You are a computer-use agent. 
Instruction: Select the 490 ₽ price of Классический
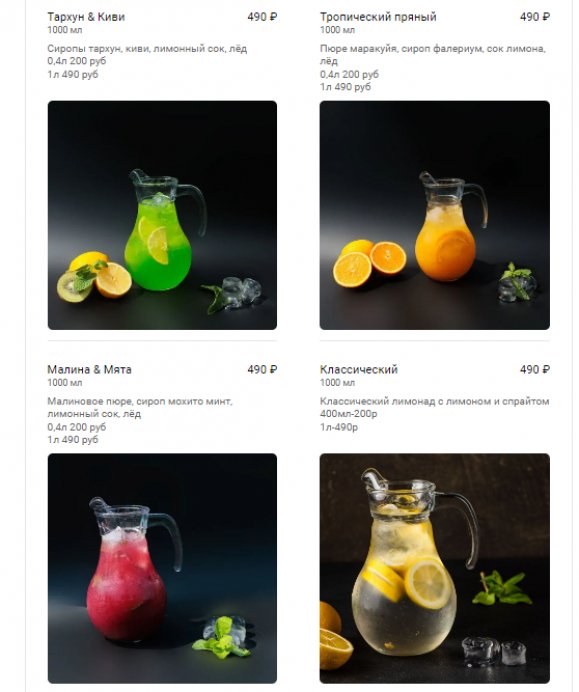[535, 369]
